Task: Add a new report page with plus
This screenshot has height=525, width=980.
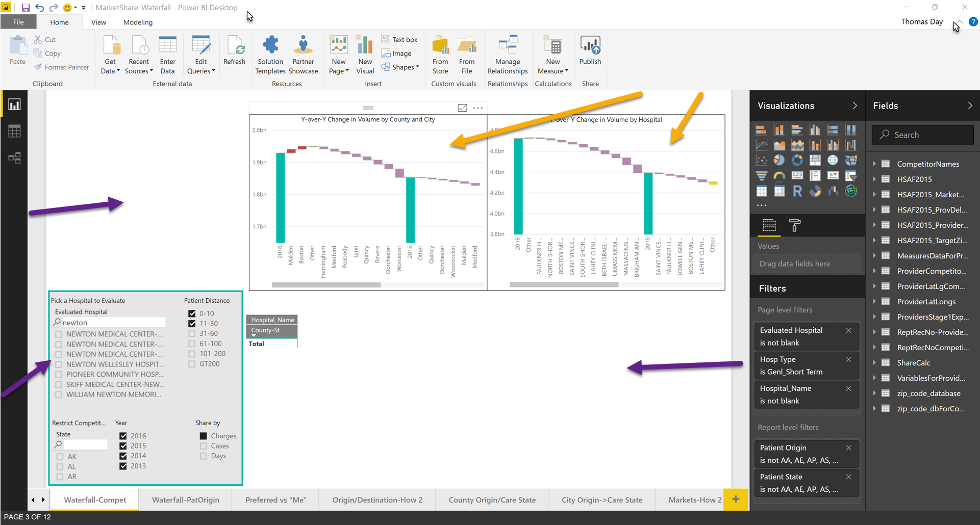Action: tap(736, 500)
